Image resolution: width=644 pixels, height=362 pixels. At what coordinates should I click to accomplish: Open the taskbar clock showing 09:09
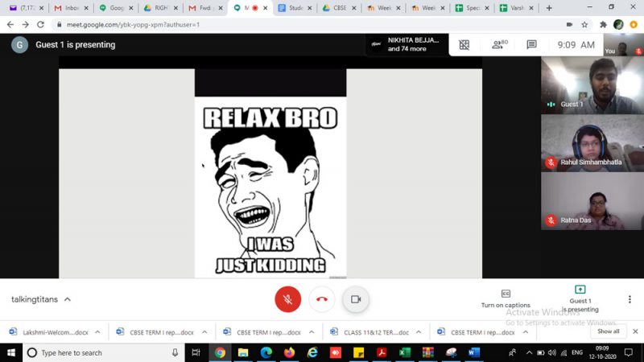(602, 352)
